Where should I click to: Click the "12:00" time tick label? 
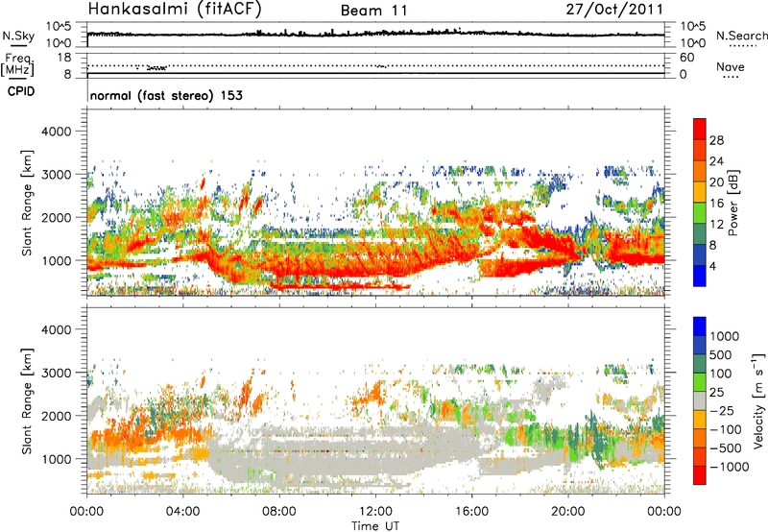375,512
